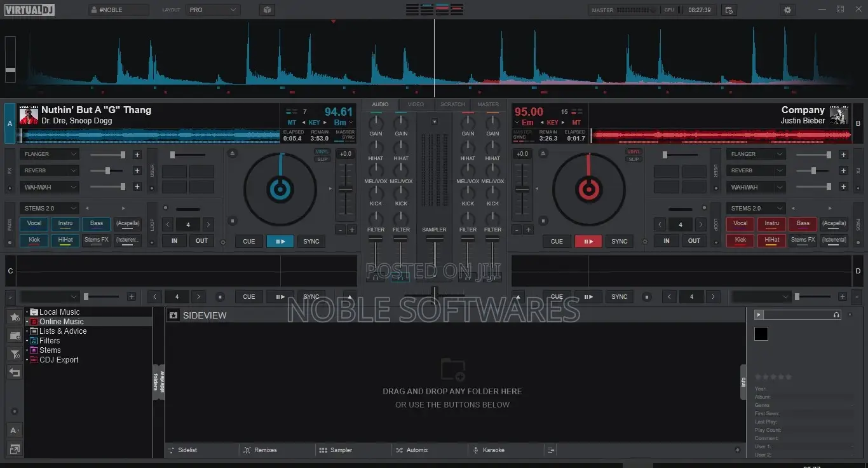
Task: Click the deck A key Bm dropdown arrow
Action: coord(351,122)
